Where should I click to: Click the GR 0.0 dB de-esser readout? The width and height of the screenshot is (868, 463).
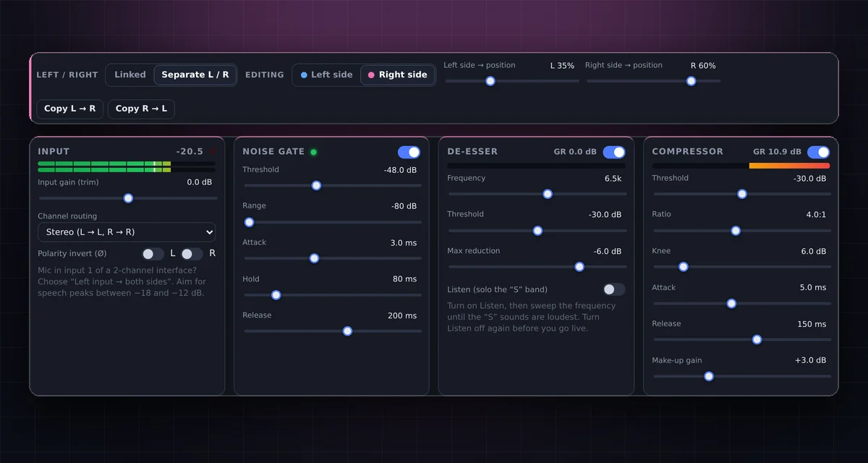(x=575, y=152)
